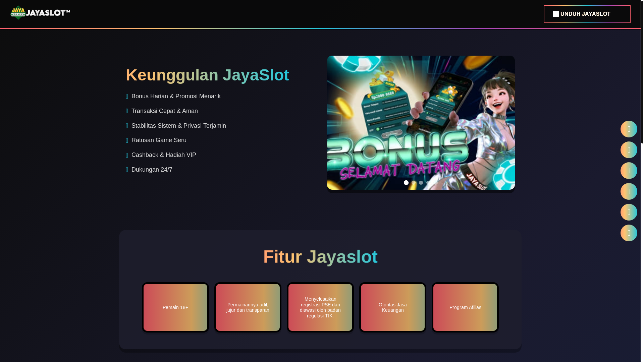644x362 pixels.
Task: Click the 'Keunggulan JayaSlot' heading
Action: (207, 75)
